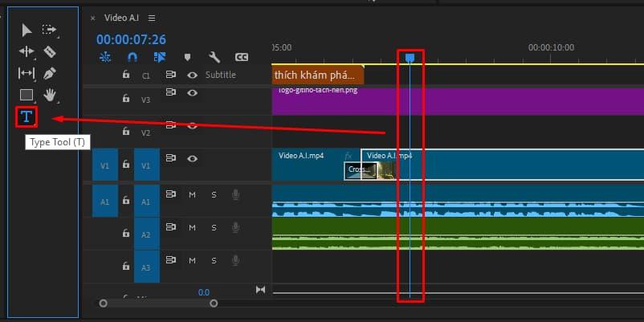Click the CC caption track options
Screen dimensions: 644x322
[242, 57]
